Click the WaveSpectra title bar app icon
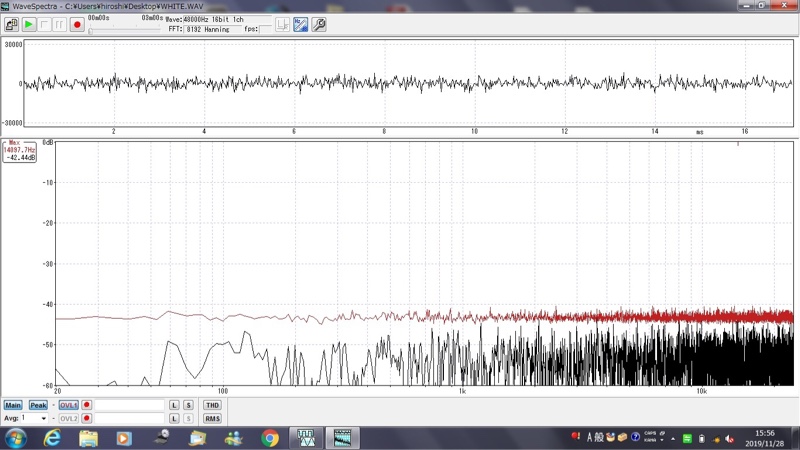Image resolution: width=800 pixels, height=450 pixels. tap(5, 6)
